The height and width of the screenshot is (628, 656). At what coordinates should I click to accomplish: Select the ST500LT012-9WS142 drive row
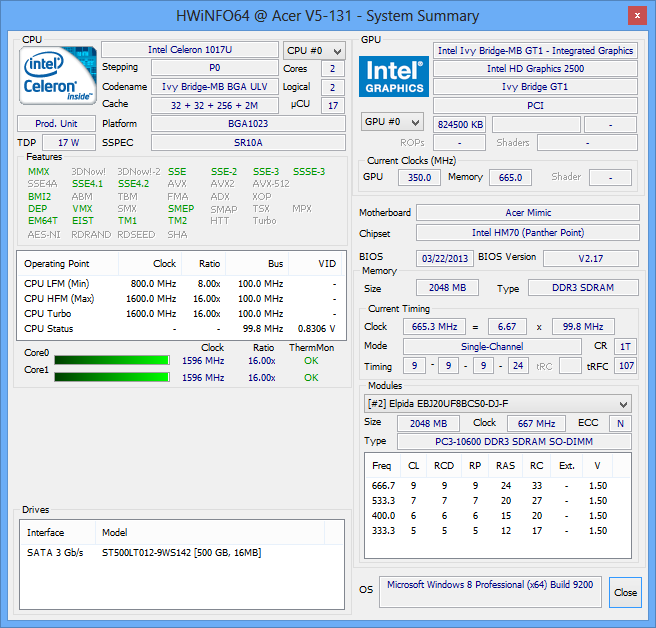[182, 553]
